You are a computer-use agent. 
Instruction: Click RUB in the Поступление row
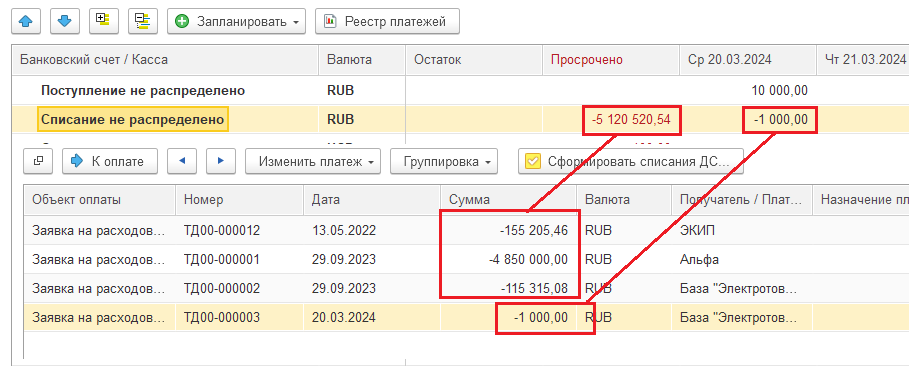click(x=340, y=90)
